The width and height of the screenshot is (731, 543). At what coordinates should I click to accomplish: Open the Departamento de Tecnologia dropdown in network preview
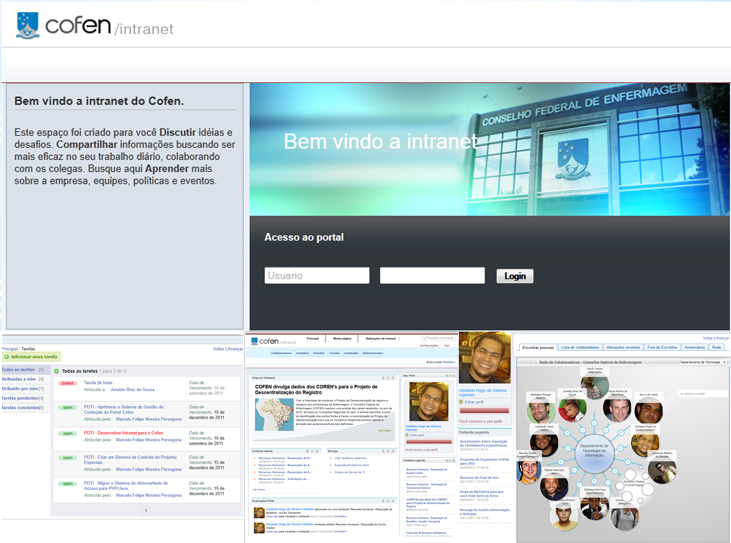click(703, 362)
